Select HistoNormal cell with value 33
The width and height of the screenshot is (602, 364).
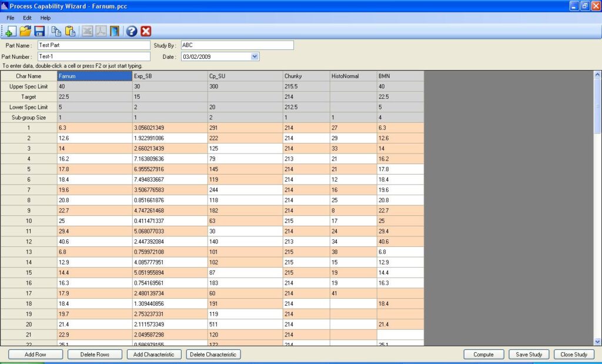click(353, 149)
